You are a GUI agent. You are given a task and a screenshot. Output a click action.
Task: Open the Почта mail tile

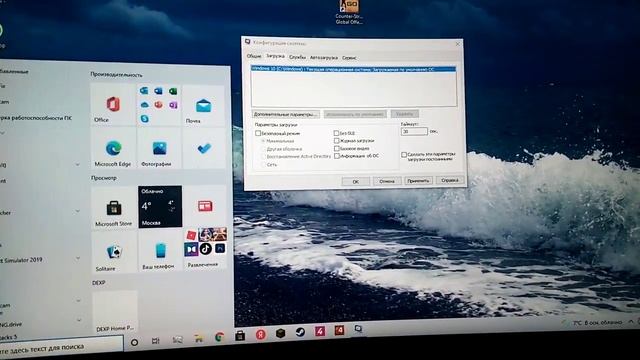(x=204, y=106)
